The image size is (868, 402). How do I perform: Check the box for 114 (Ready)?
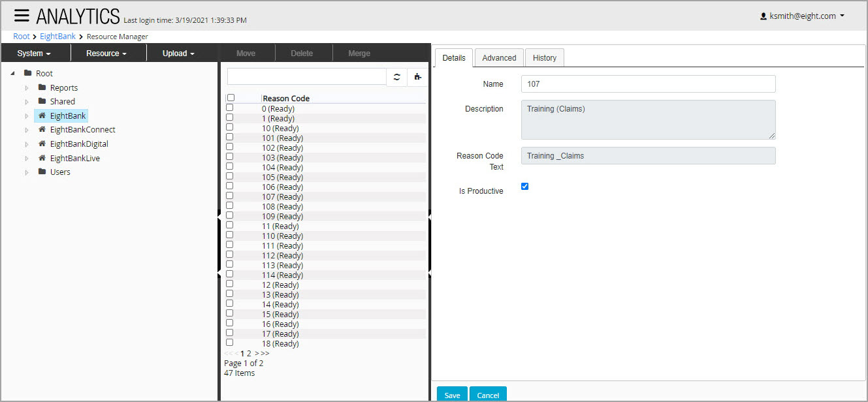229,274
